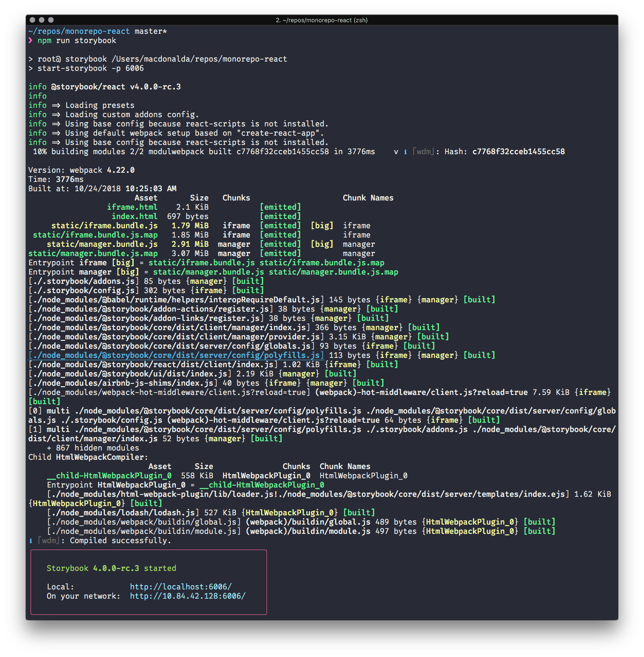Click the terminal window minimize button
This screenshot has width=644, height=657.
(42, 20)
